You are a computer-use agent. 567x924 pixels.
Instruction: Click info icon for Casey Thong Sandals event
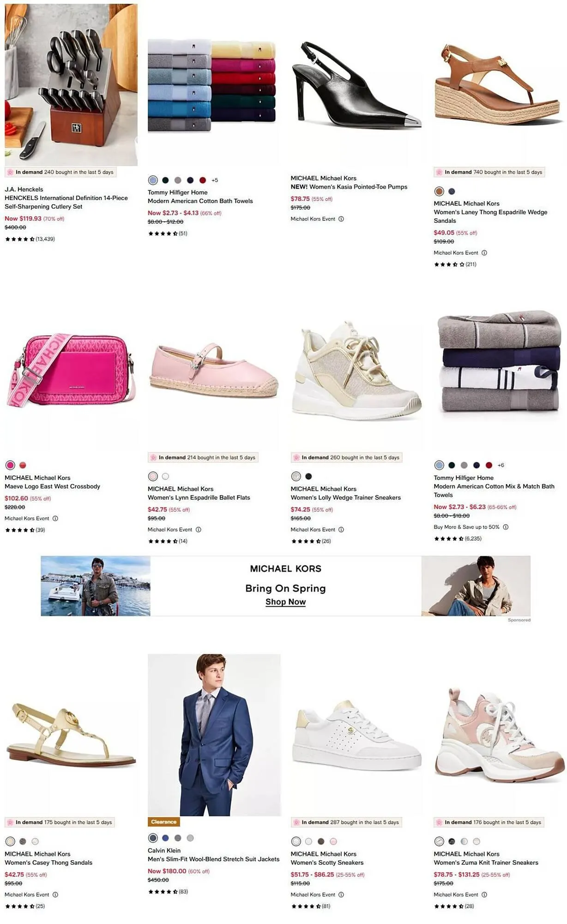tap(55, 894)
